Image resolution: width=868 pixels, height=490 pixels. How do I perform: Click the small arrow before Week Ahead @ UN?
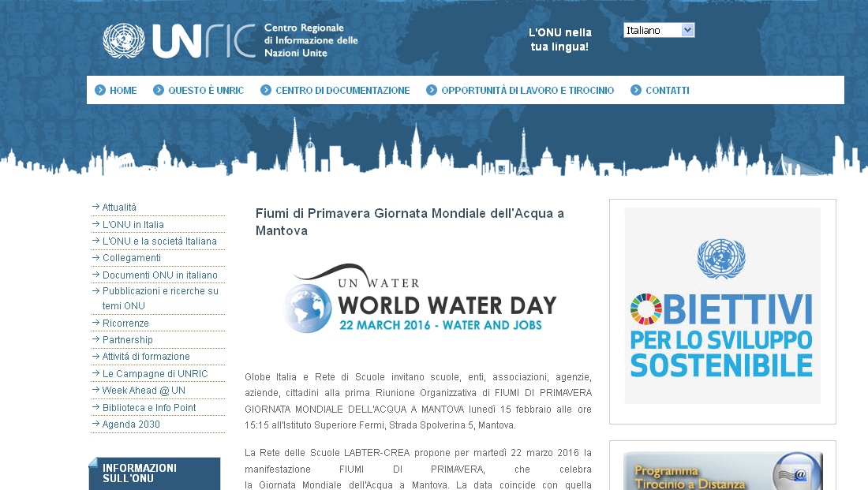95,390
